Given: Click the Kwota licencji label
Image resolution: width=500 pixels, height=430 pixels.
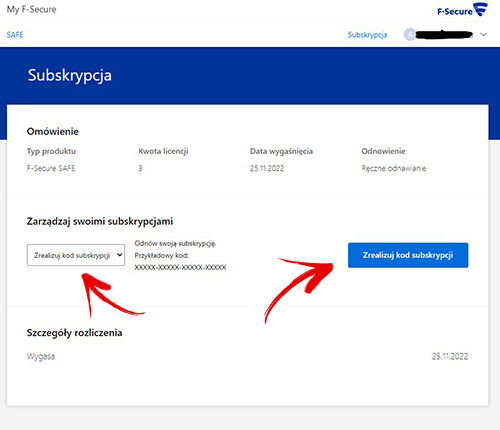Looking at the screenshot, I should coord(163,151).
